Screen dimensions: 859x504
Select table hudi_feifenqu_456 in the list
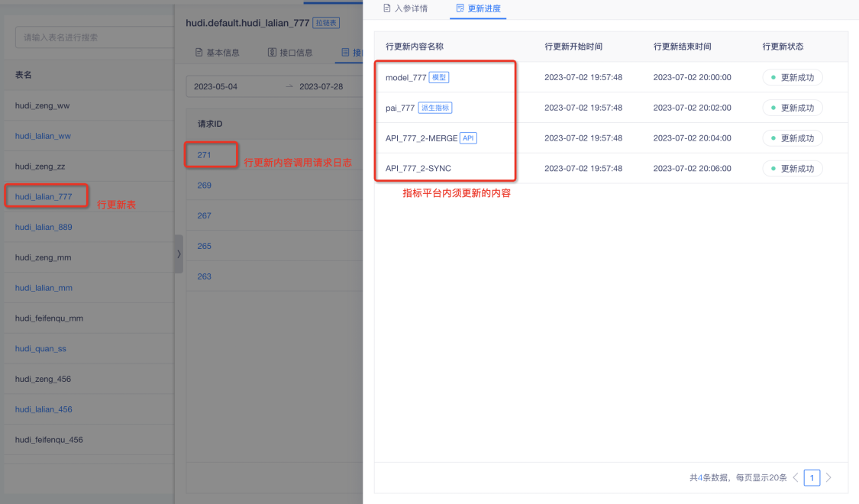[x=50, y=440]
